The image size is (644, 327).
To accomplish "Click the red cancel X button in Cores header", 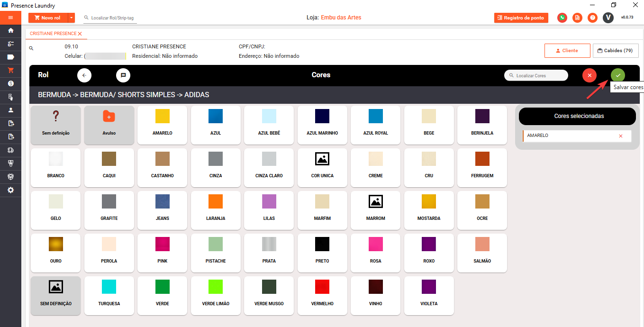I will pyautogui.click(x=589, y=75).
